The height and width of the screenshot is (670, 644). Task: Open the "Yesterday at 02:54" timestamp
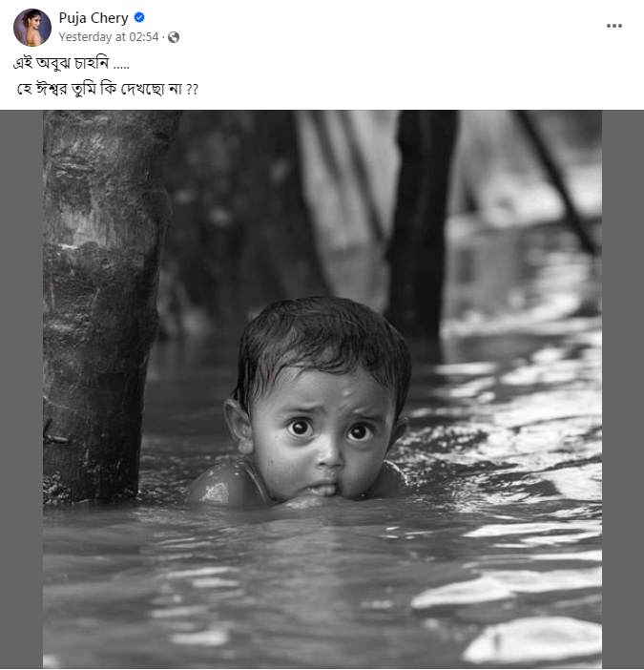(x=108, y=37)
